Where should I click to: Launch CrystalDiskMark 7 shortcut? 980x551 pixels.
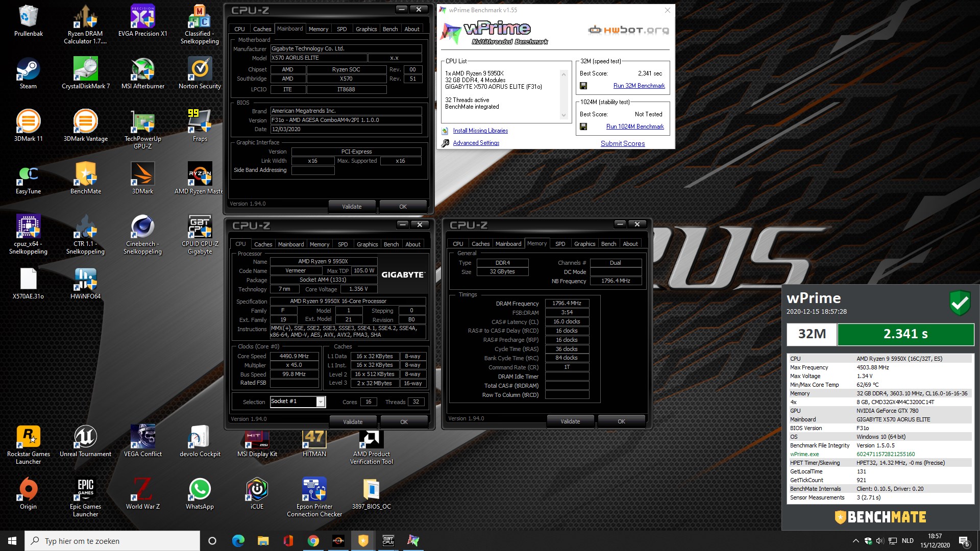click(x=85, y=73)
